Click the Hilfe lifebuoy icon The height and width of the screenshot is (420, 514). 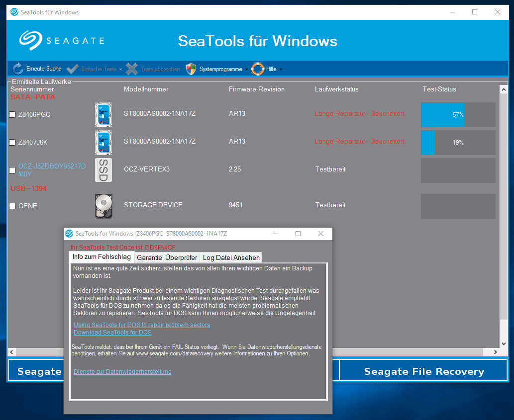[258, 69]
